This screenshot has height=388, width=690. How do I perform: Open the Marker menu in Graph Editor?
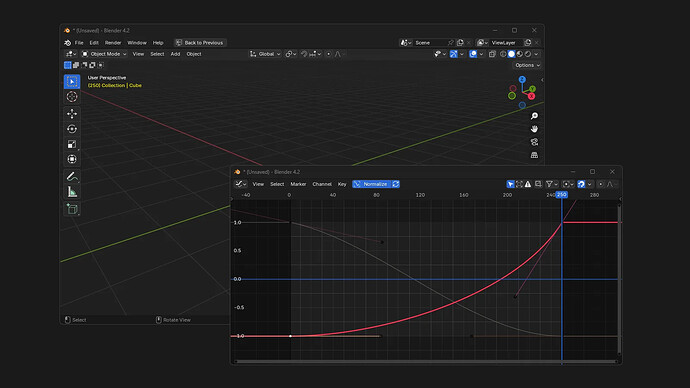tap(298, 184)
